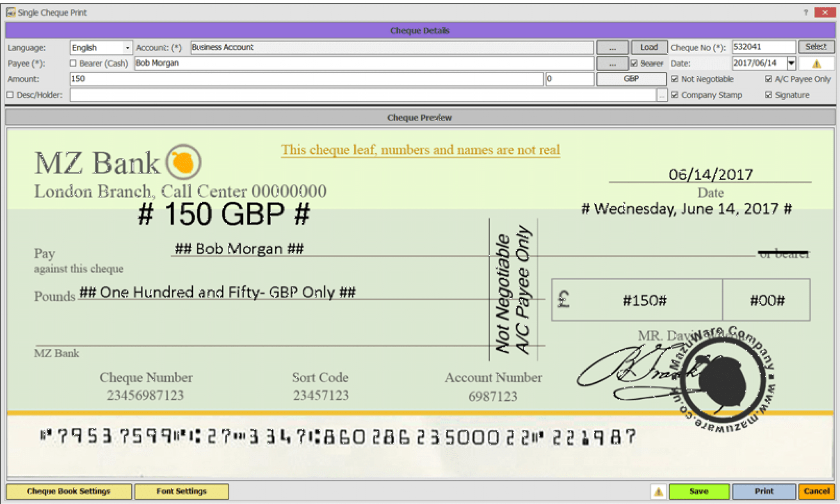Image resolution: width=840 pixels, height=504 pixels.
Task: Open the Desc/Holder ellipsis icon
Action: click(663, 95)
